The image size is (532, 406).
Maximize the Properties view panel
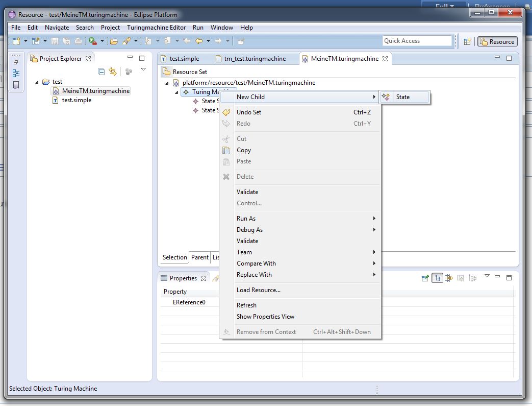[509, 278]
